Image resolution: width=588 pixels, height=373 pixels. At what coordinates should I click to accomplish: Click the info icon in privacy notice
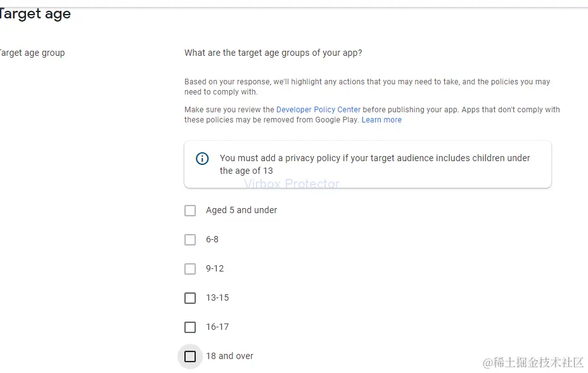[202, 159]
